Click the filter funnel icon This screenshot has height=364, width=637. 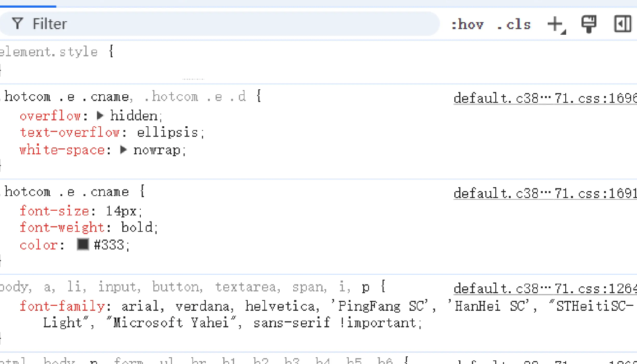click(x=17, y=23)
